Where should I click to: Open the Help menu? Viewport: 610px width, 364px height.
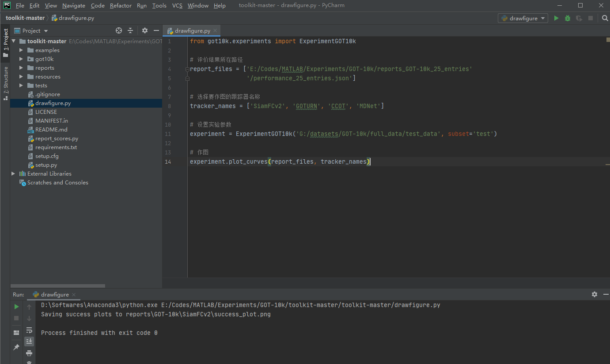pyautogui.click(x=220, y=5)
